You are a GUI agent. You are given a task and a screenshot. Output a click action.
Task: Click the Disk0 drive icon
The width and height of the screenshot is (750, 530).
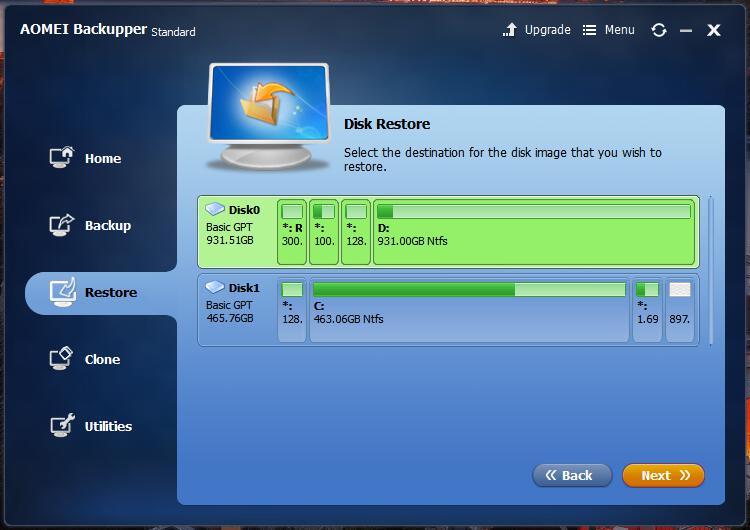coord(215,209)
